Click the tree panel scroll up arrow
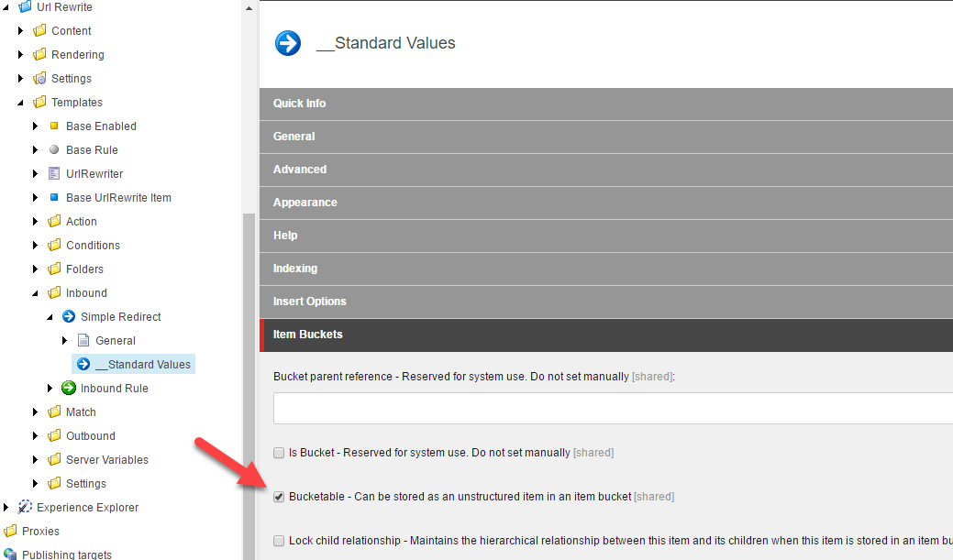This screenshot has width=953, height=560. [249, 8]
